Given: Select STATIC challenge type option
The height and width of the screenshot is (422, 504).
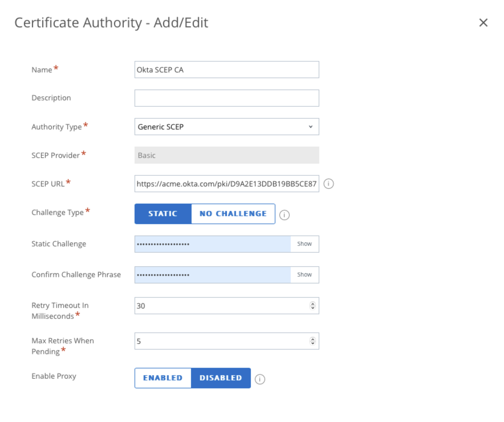Looking at the screenshot, I should (x=163, y=214).
